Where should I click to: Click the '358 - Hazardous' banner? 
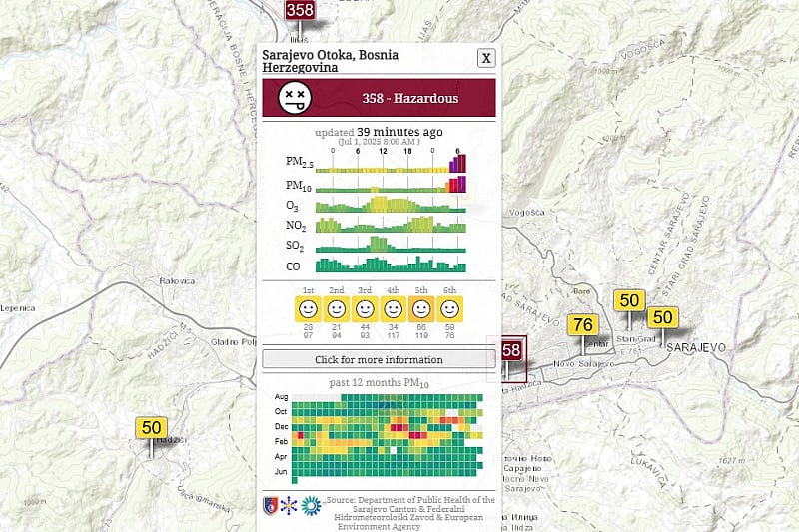tap(409, 98)
